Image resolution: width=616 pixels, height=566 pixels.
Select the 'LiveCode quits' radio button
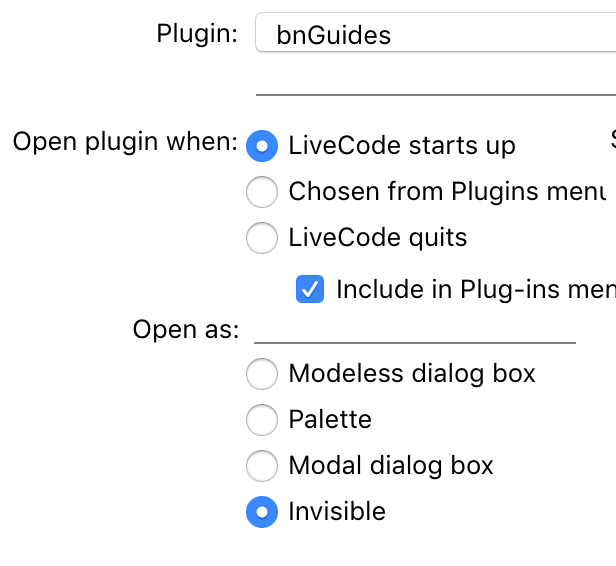point(261,238)
